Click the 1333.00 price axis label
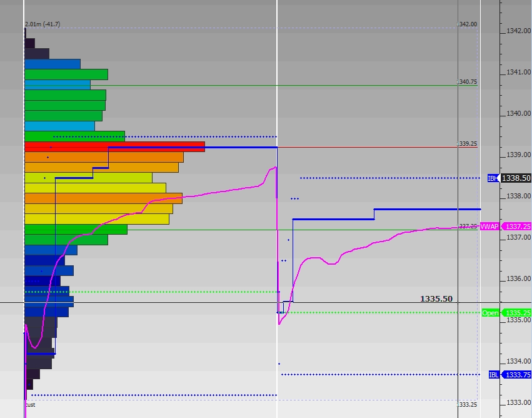532x418 pixels. (518, 402)
